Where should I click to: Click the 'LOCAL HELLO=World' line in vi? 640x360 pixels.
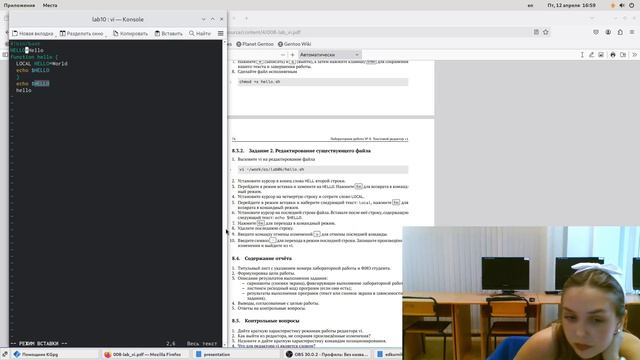(42, 64)
